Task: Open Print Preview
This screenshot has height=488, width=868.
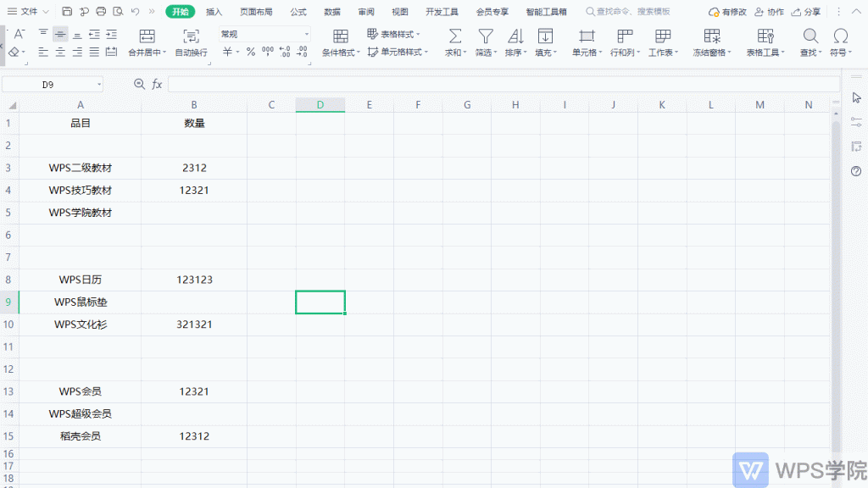Action: point(118,11)
